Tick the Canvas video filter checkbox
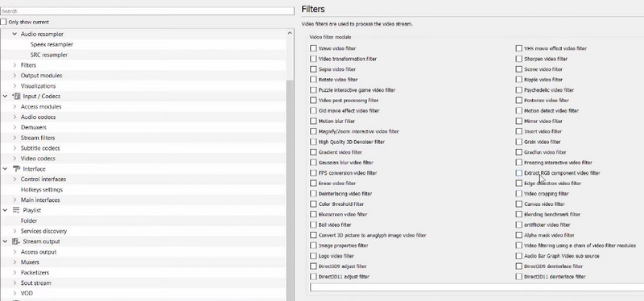The width and height of the screenshot is (644, 301). coord(519,204)
